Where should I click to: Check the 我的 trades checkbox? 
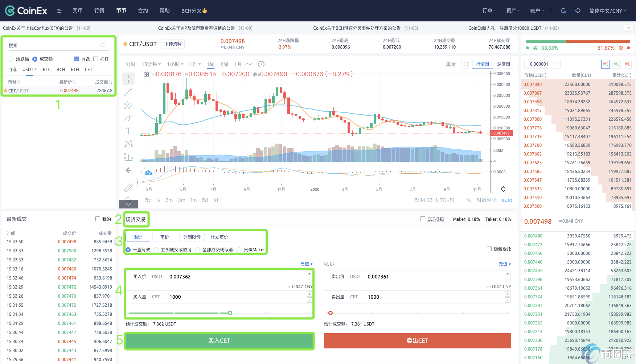point(98,219)
